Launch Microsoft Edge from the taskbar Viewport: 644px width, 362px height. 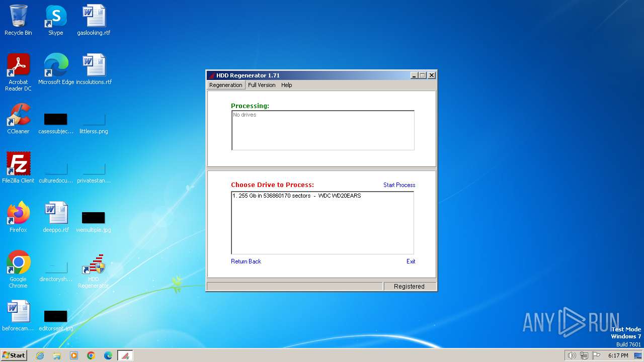108,355
